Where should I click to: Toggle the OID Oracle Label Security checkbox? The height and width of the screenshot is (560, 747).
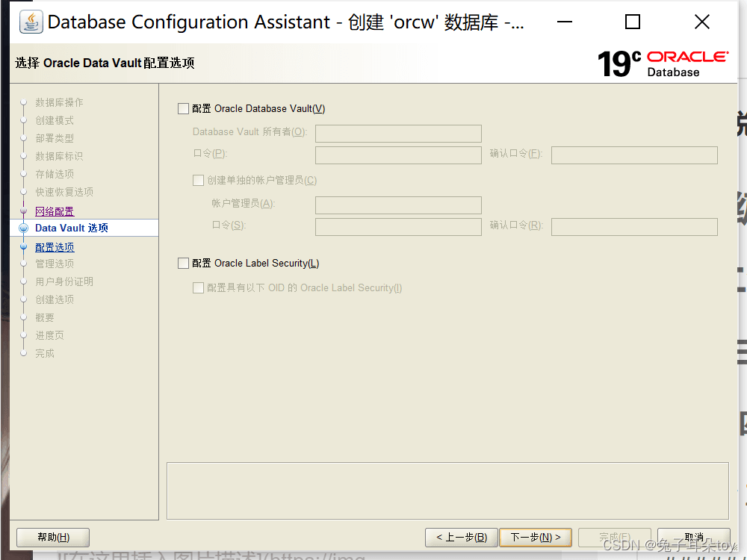(x=199, y=288)
